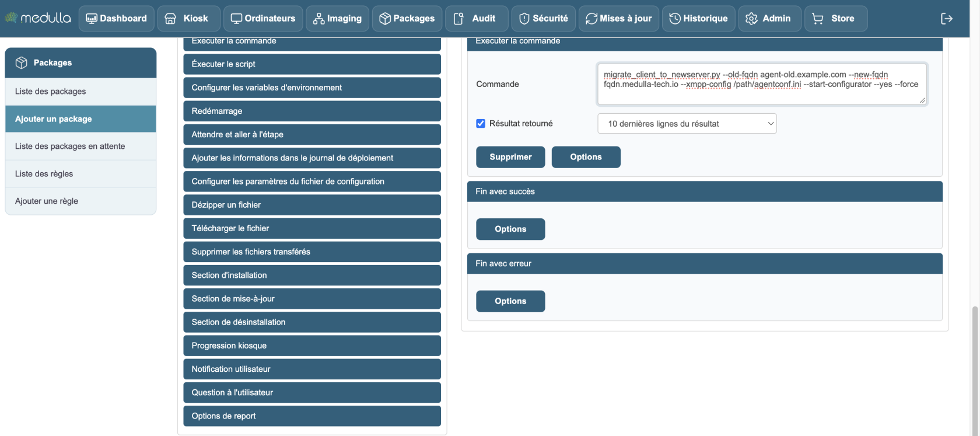Click the Admin gear icon
Image resolution: width=980 pixels, height=436 pixels.
coord(751,19)
